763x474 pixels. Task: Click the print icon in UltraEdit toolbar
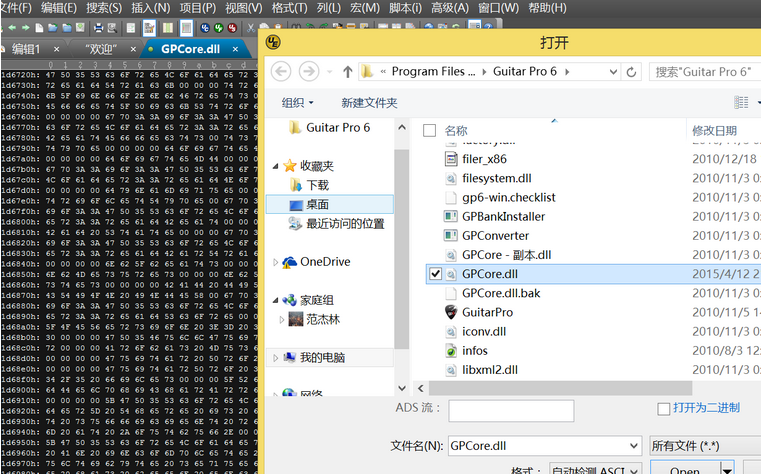(98, 28)
